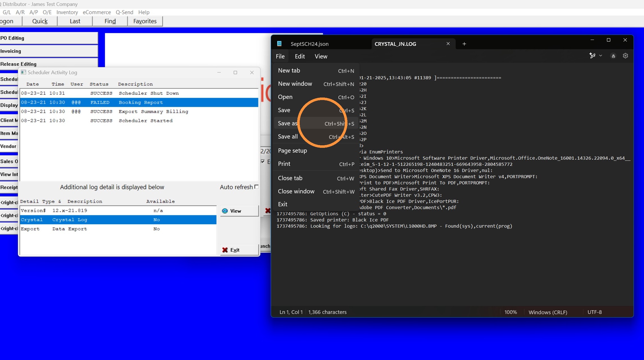Select the Export Summary Billing log row
The height and width of the screenshot is (360, 644).
[139, 112]
